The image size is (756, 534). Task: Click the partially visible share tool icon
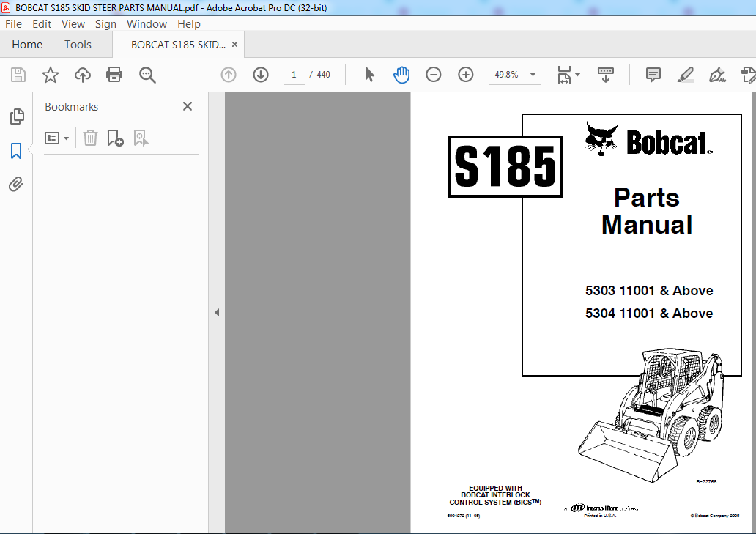pyautogui.click(x=749, y=75)
